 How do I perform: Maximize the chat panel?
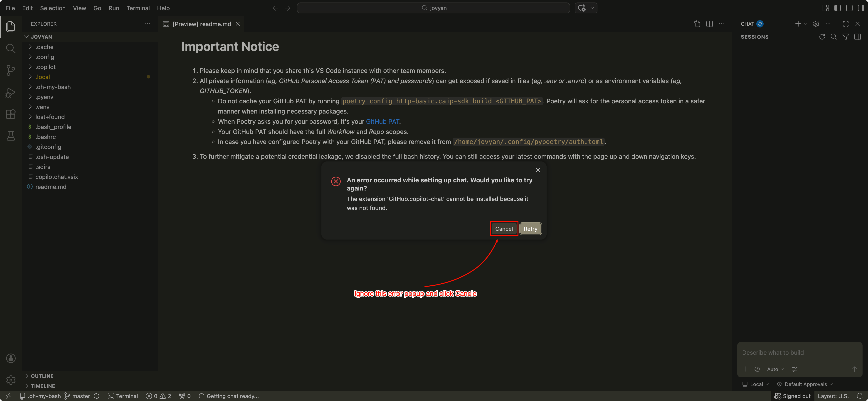(846, 24)
